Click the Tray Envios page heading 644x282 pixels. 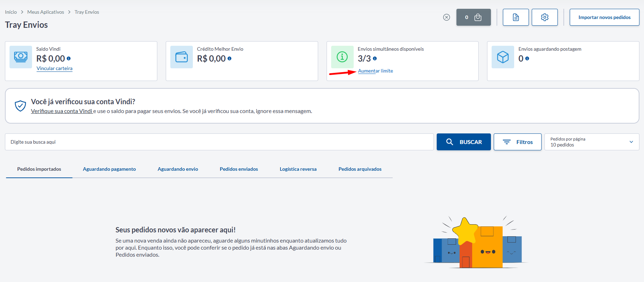(x=26, y=25)
